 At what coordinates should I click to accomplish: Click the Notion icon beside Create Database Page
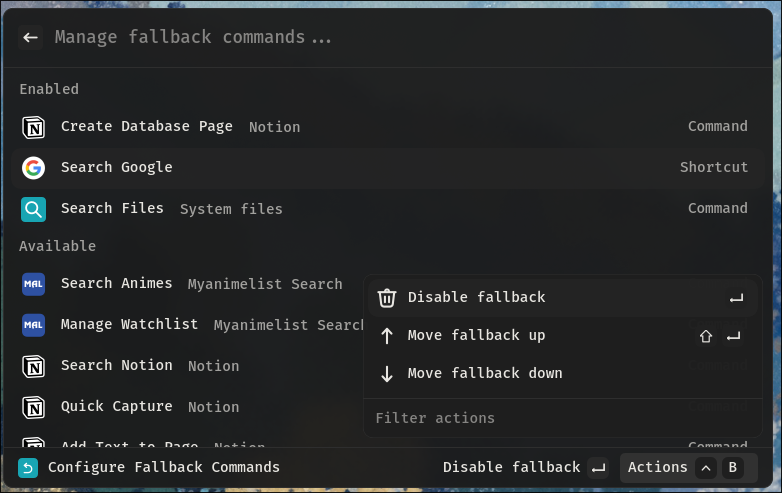click(33, 127)
